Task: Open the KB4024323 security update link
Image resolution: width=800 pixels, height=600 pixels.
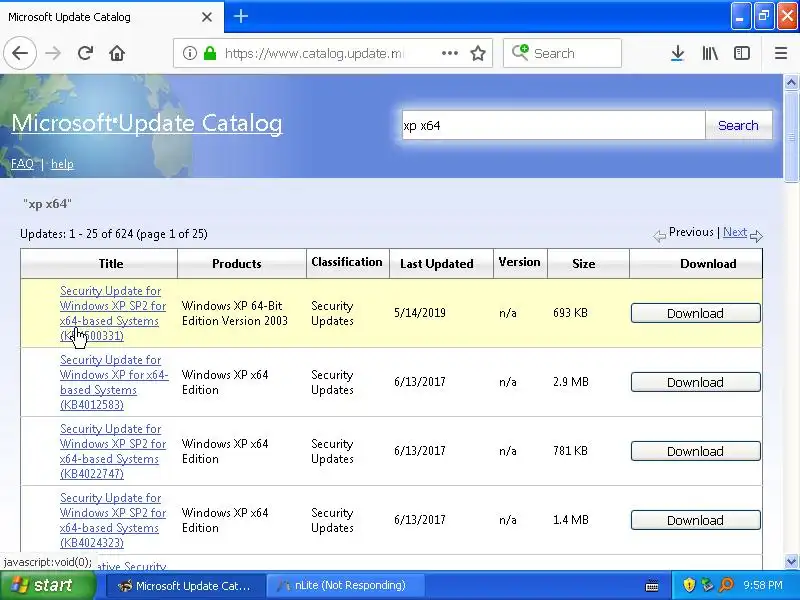Action: pyautogui.click(x=113, y=520)
